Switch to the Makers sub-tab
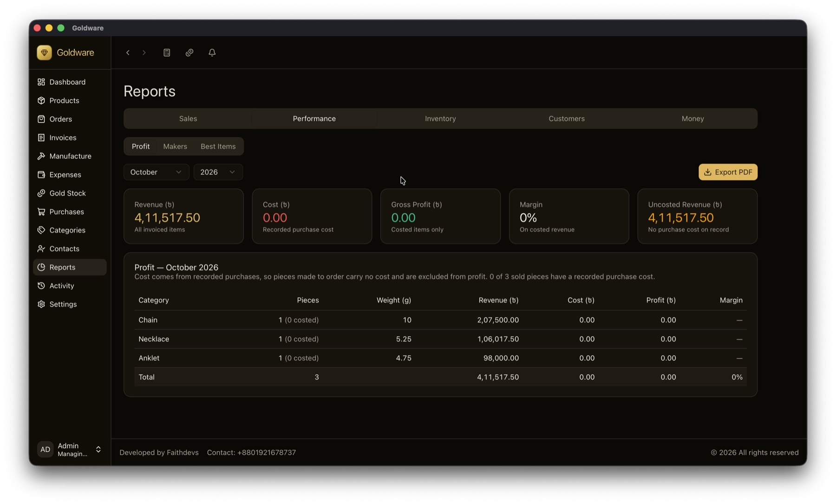The height and width of the screenshot is (504, 836). tap(175, 146)
